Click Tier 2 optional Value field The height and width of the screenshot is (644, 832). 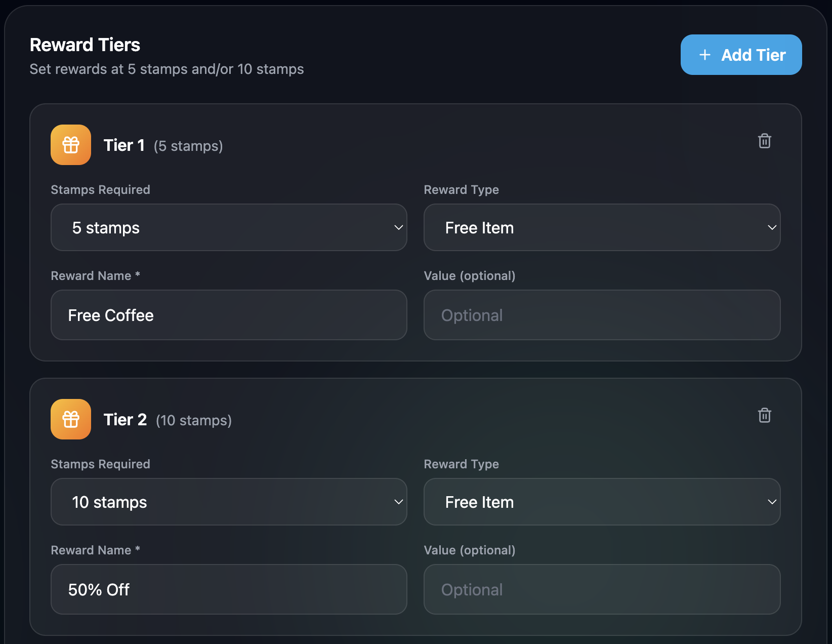tap(602, 589)
